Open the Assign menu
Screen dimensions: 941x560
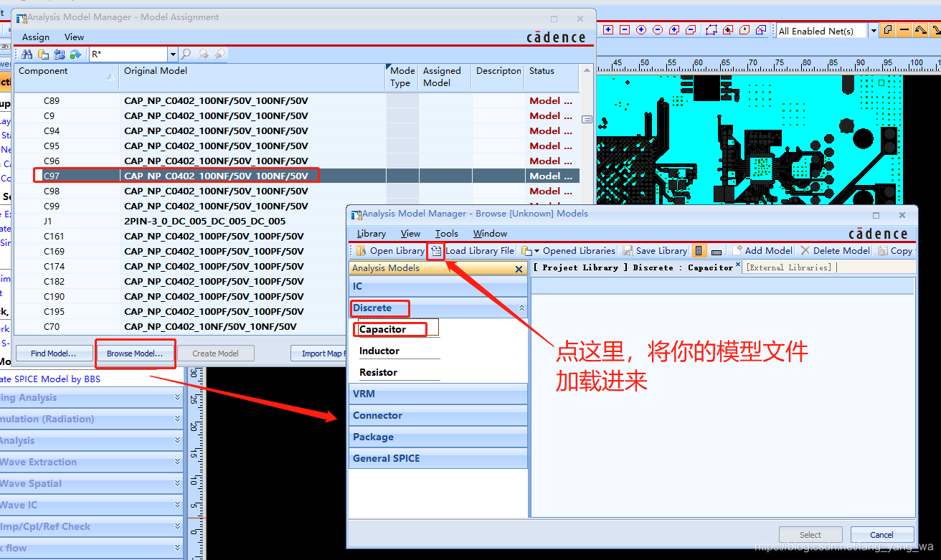point(36,37)
